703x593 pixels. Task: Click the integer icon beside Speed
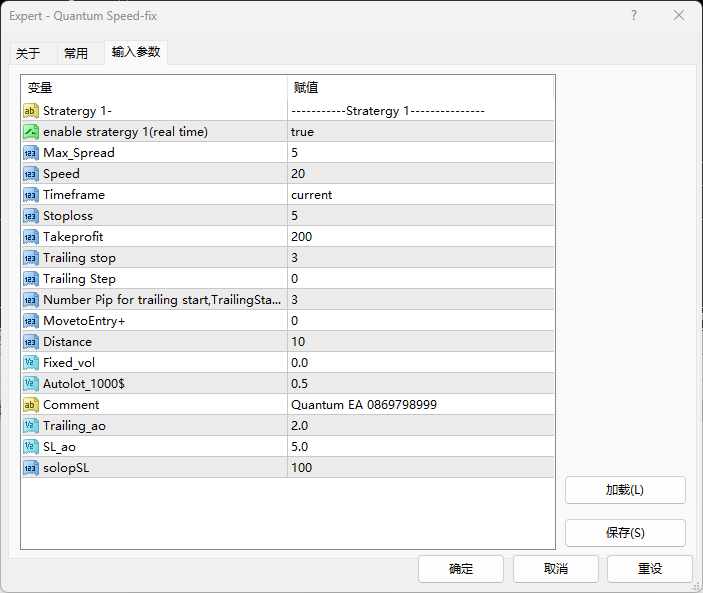pos(30,174)
